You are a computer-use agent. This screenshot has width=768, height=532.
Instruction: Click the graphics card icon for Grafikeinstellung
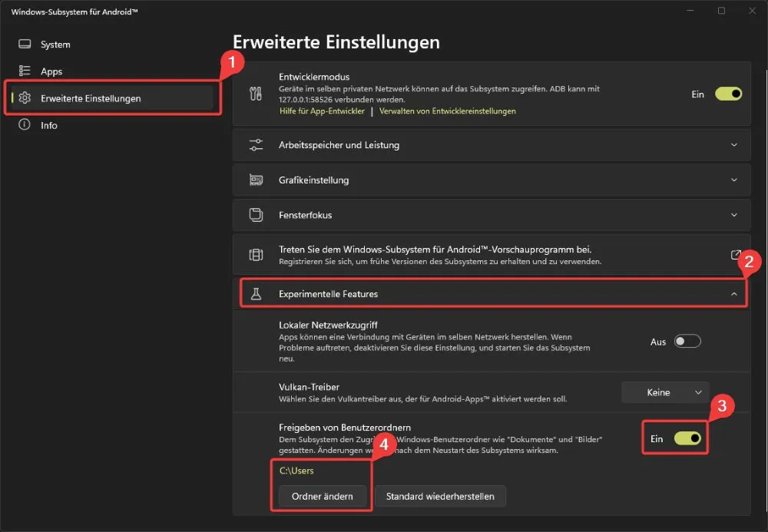click(256, 180)
